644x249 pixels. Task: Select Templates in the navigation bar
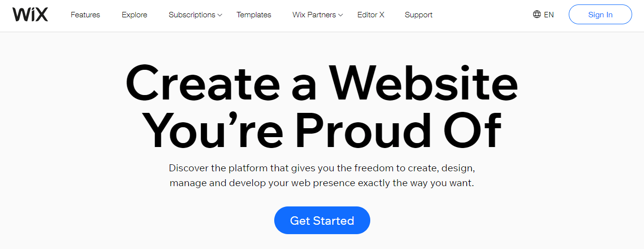(254, 15)
